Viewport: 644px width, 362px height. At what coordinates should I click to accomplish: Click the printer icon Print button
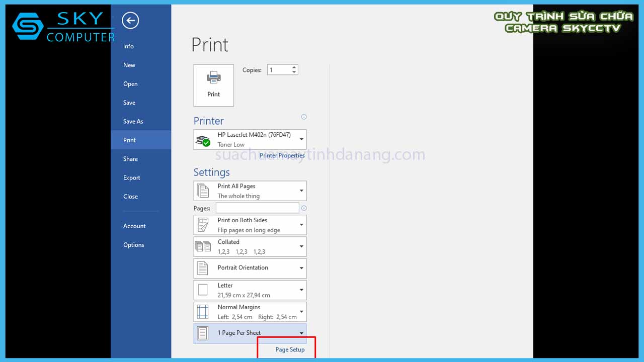[213, 85]
